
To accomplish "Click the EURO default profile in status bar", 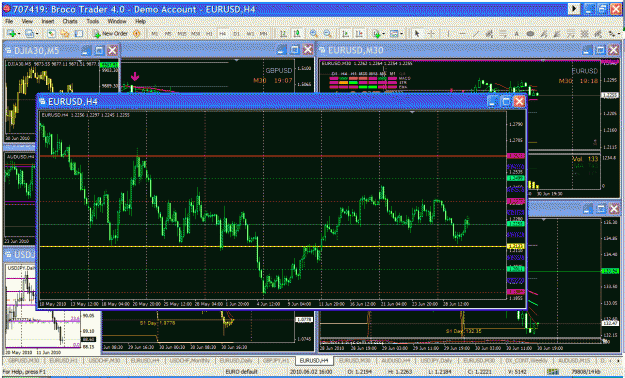I will [241, 372].
